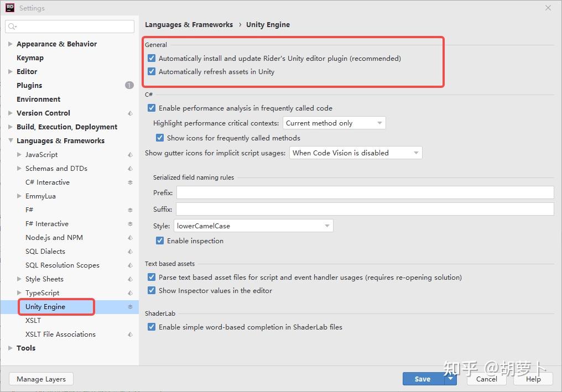Uncheck Automatically refresh assets in Unity
Image resolution: width=562 pixels, height=392 pixels.
click(152, 72)
